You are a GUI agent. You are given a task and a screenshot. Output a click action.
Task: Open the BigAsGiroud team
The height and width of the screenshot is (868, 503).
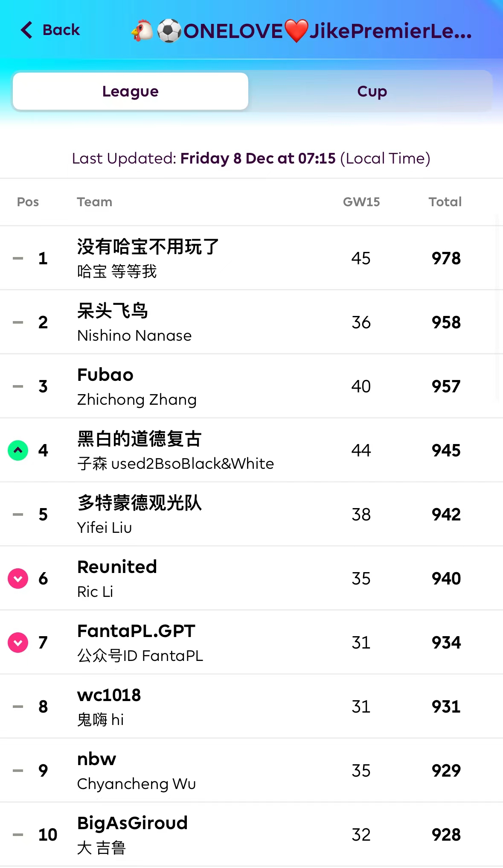point(132,823)
